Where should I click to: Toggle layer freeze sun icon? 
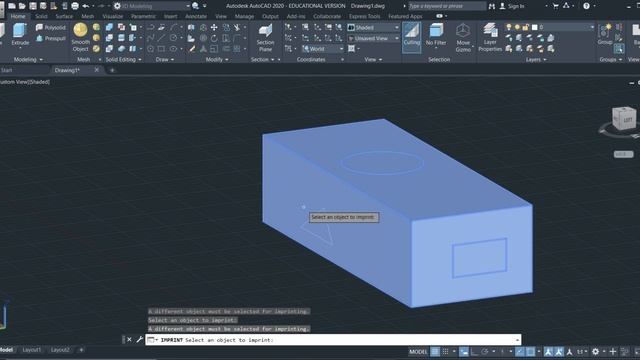(517, 27)
